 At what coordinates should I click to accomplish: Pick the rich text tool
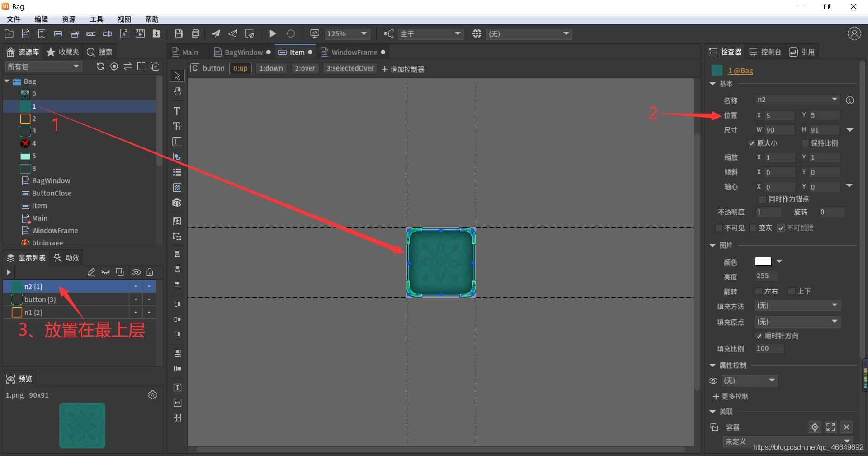(177, 126)
